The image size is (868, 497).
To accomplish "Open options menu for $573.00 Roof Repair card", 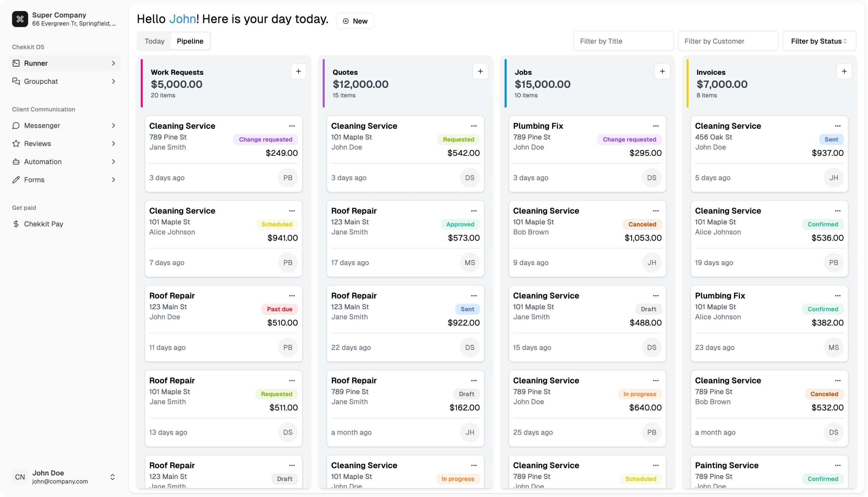I will click(474, 211).
